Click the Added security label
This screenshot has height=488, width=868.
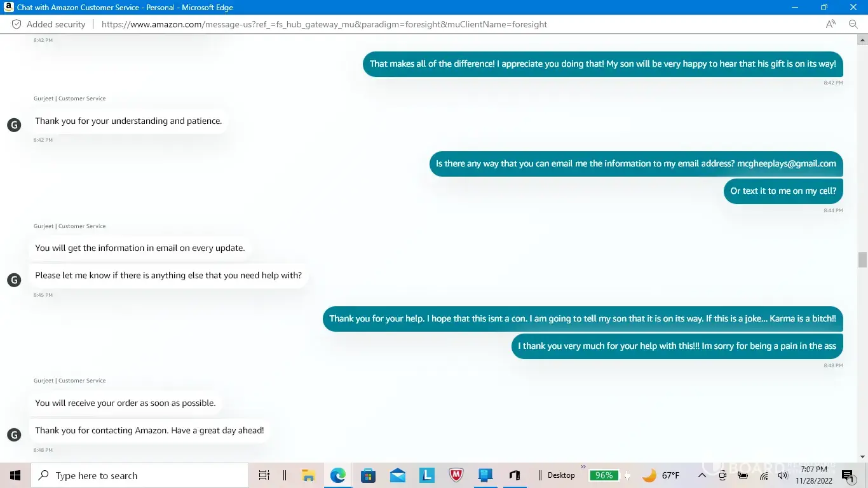point(56,24)
